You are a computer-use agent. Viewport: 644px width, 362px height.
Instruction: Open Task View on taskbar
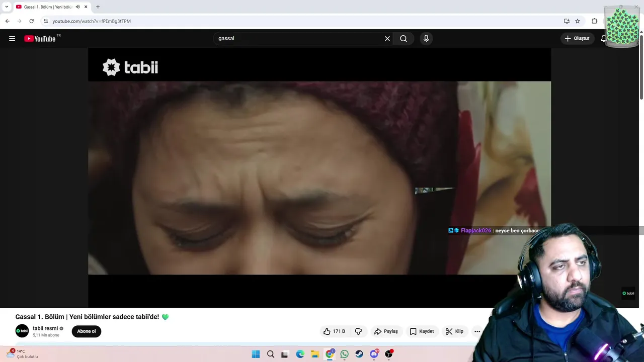tap(285, 354)
